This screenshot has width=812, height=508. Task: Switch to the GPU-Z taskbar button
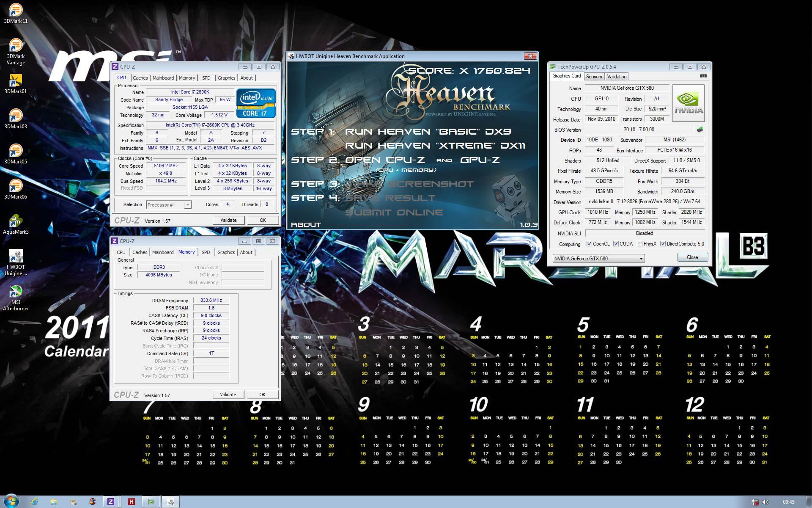[151, 502]
